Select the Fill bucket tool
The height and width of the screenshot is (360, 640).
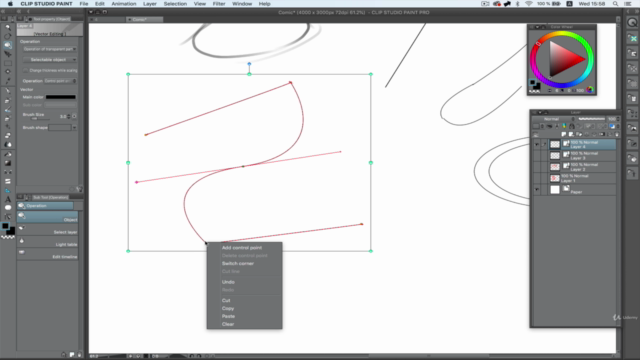(x=8, y=154)
